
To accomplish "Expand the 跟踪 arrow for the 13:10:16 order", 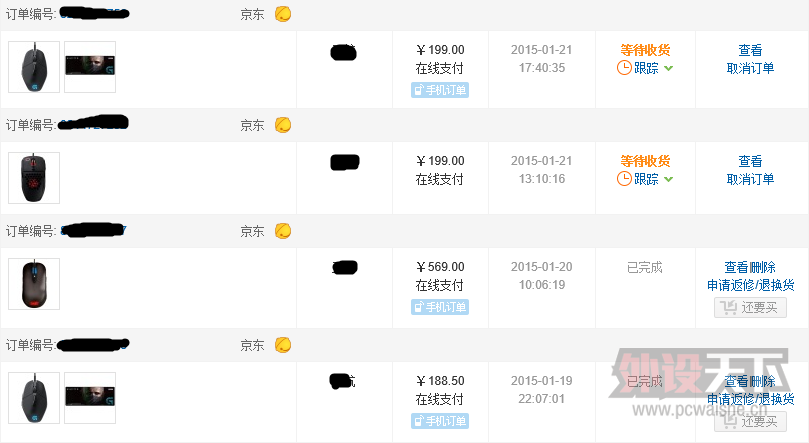I will point(668,179).
